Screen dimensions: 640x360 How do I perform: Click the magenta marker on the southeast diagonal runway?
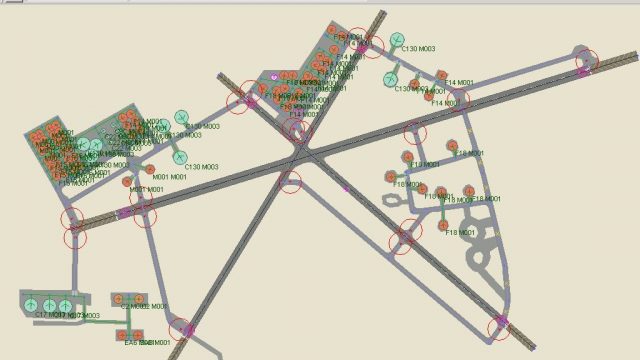coord(347,189)
